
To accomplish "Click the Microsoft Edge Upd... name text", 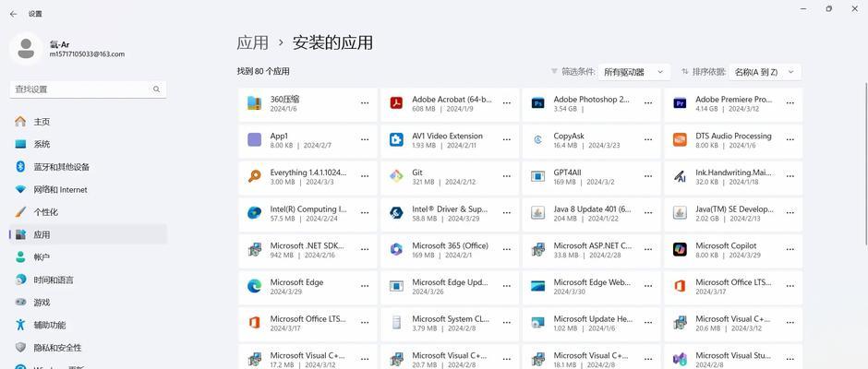I will pyautogui.click(x=450, y=282).
